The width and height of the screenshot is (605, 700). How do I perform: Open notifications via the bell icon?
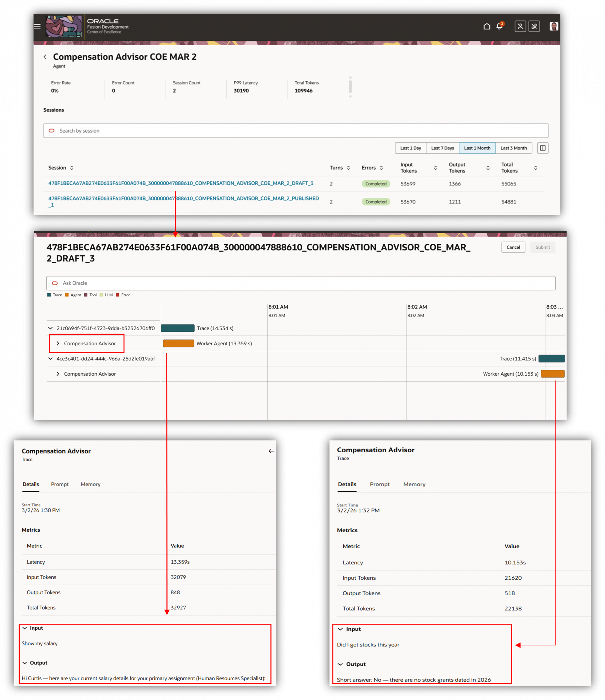point(499,26)
